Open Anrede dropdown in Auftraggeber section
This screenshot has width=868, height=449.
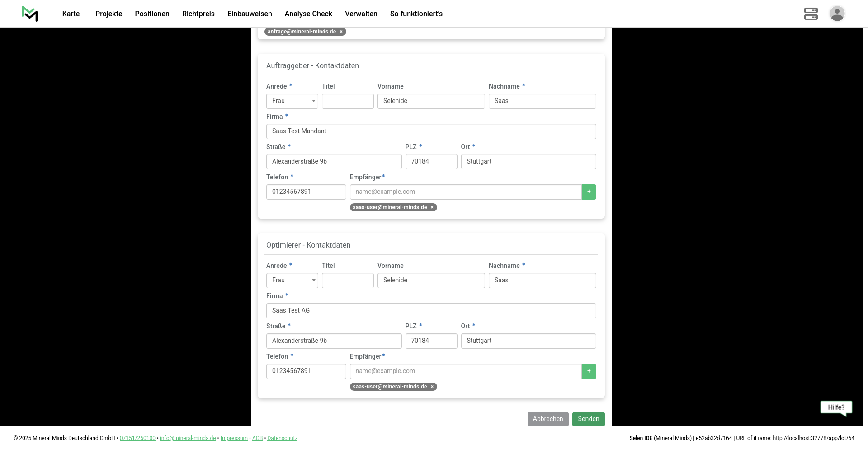pos(292,101)
